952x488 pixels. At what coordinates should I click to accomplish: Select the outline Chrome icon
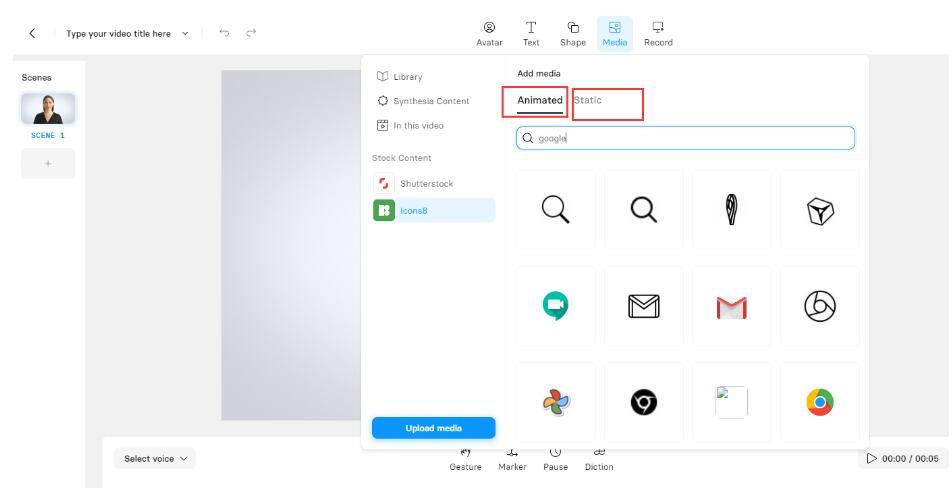point(820,306)
